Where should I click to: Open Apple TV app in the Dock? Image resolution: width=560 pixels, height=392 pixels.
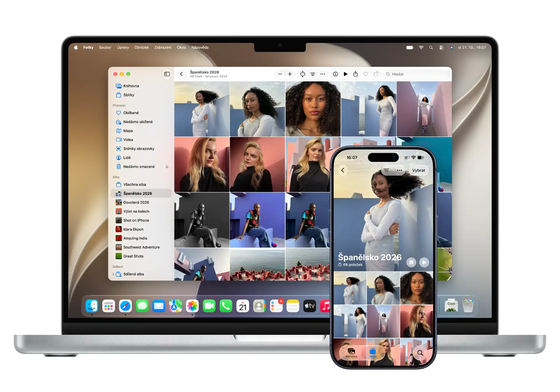pyautogui.click(x=310, y=306)
